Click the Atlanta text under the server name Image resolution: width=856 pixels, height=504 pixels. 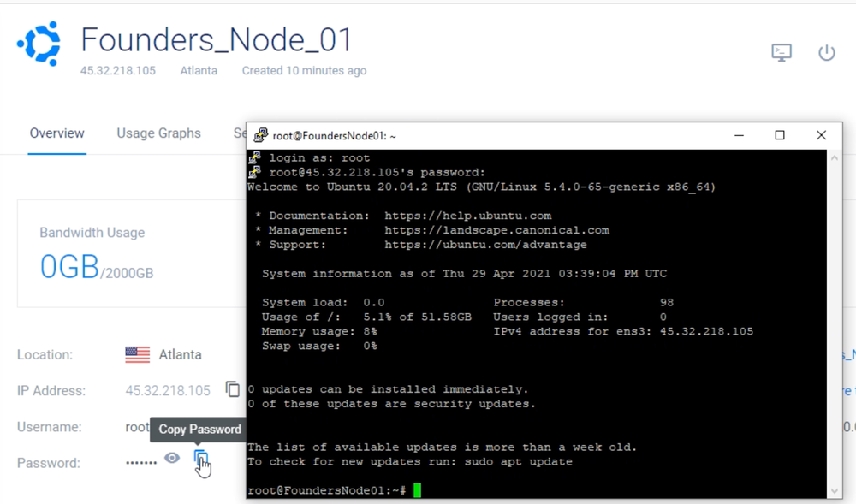point(199,70)
